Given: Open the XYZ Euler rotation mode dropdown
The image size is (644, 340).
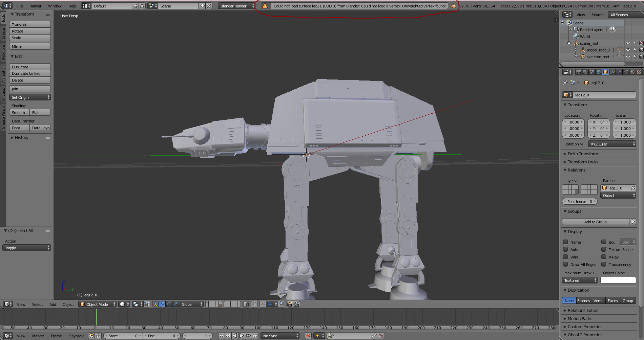Looking at the screenshot, I should coord(612,144).
